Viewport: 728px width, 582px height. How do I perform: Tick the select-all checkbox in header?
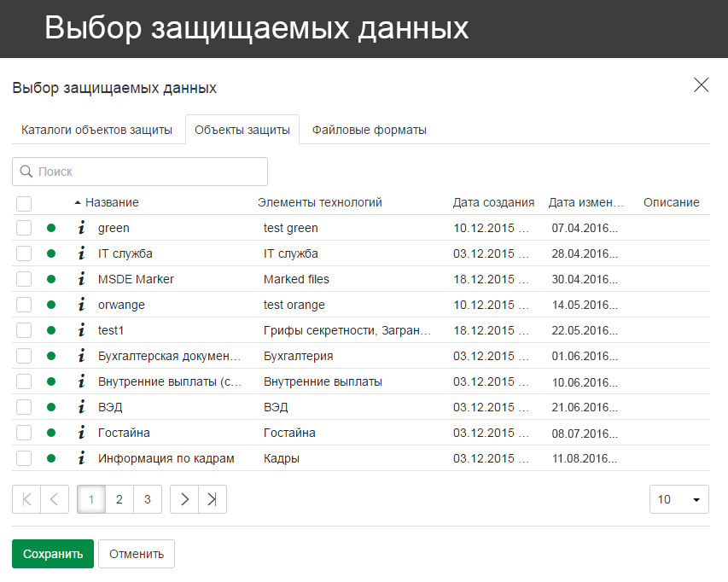click(x=24, y=203)
